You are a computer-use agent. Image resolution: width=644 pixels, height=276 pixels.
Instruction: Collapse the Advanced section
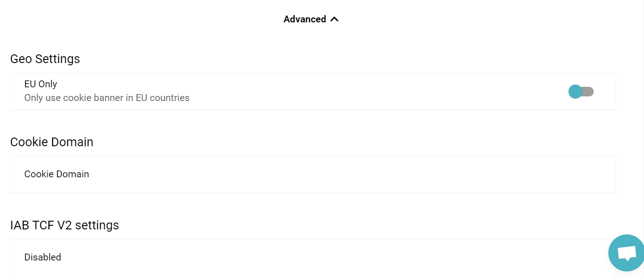[311, 19]
